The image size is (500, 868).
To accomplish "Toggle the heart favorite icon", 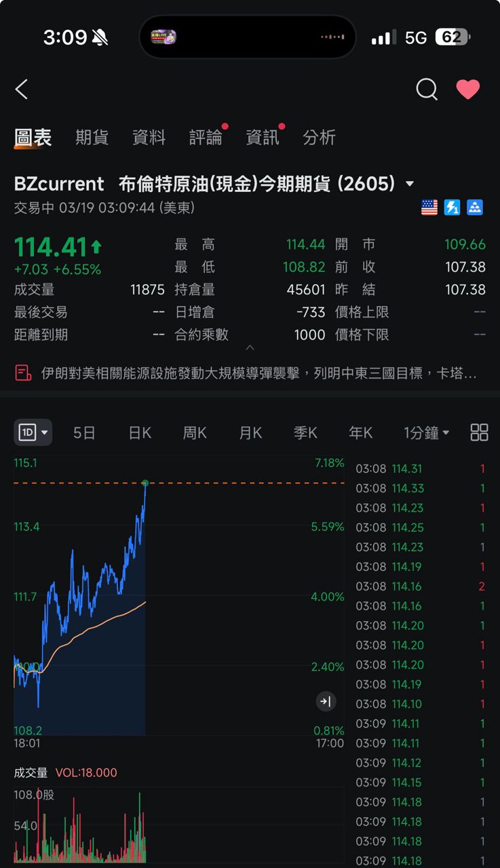I will click(467, 89).
